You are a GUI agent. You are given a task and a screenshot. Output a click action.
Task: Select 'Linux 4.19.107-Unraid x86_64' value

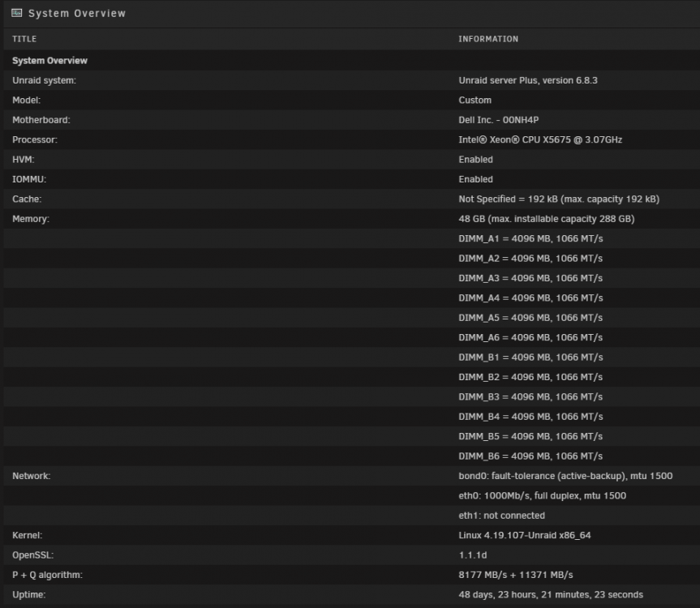(x=525, y=535)
